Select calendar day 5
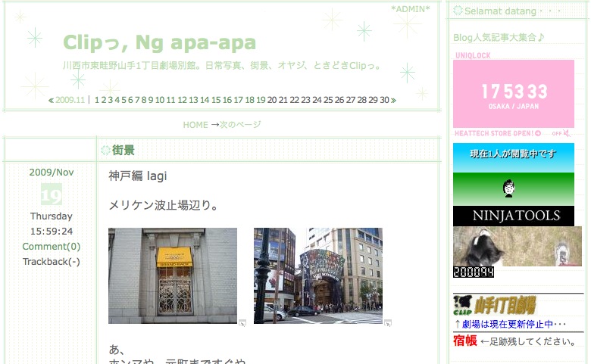591x364 pixels. point(124,100)
